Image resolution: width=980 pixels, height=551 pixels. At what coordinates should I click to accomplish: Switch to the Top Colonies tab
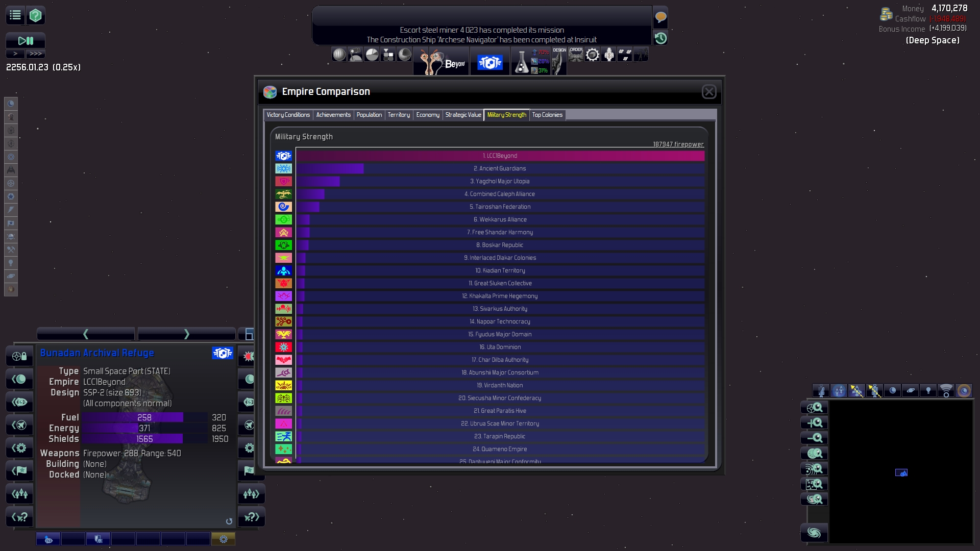[547, 115]
